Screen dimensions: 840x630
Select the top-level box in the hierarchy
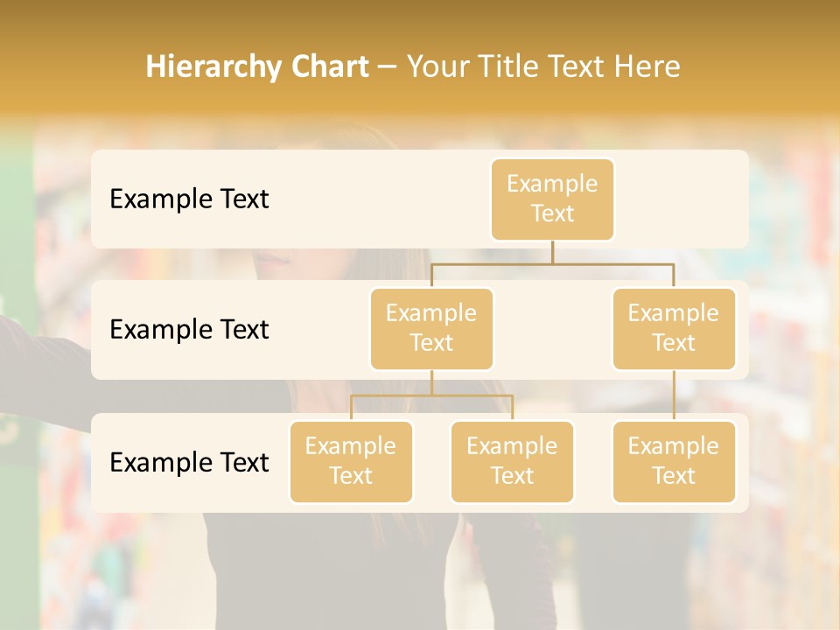tap(552, 199)
